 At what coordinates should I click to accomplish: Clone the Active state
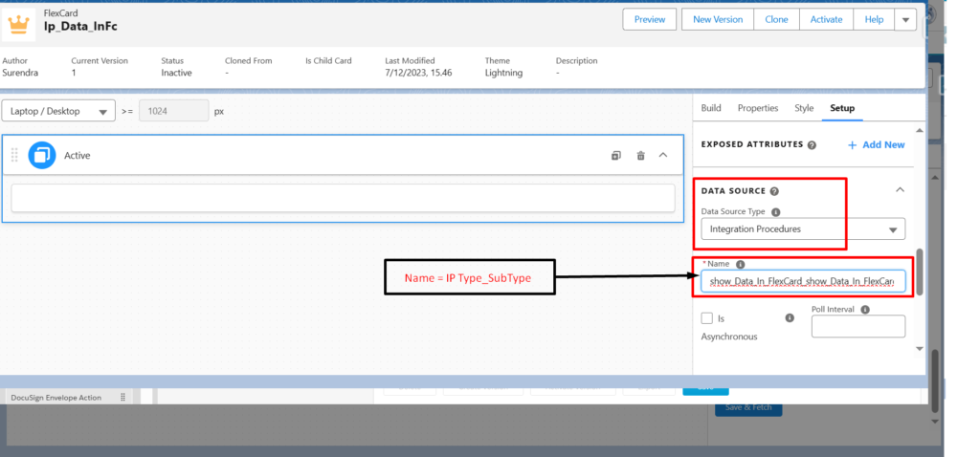coord(616,156)
